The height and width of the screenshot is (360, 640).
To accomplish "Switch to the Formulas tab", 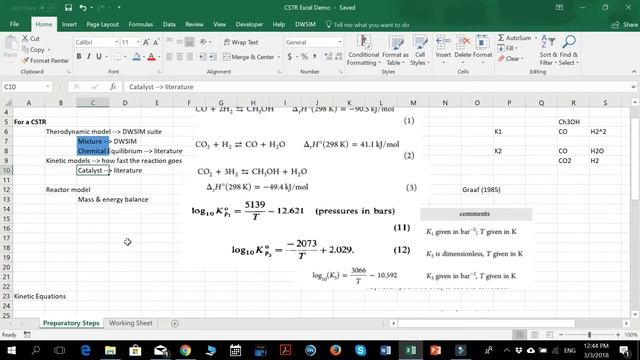I will (x=141, y=24).
